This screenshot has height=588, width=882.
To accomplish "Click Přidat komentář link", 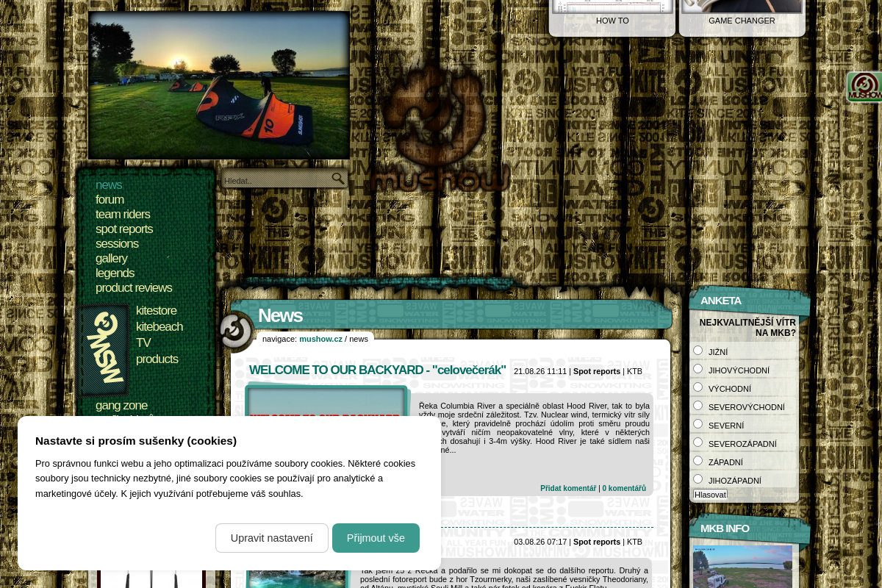I will [568, 488].
